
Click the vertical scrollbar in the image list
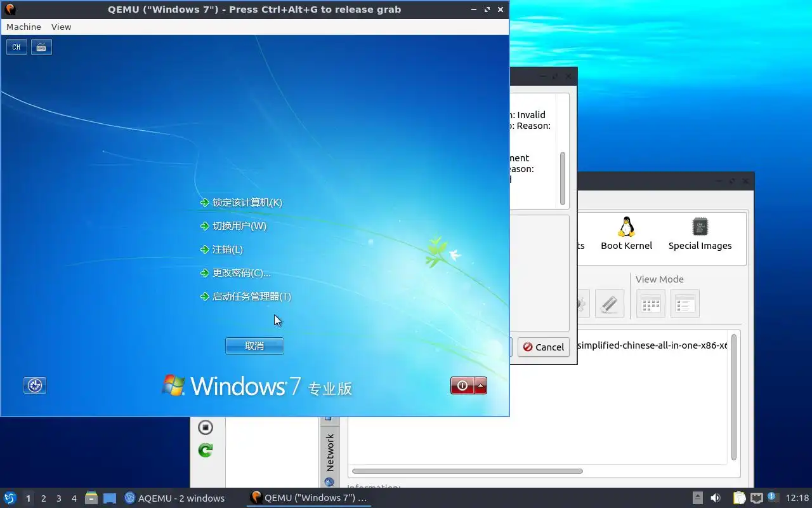click(x=734, y=397)
